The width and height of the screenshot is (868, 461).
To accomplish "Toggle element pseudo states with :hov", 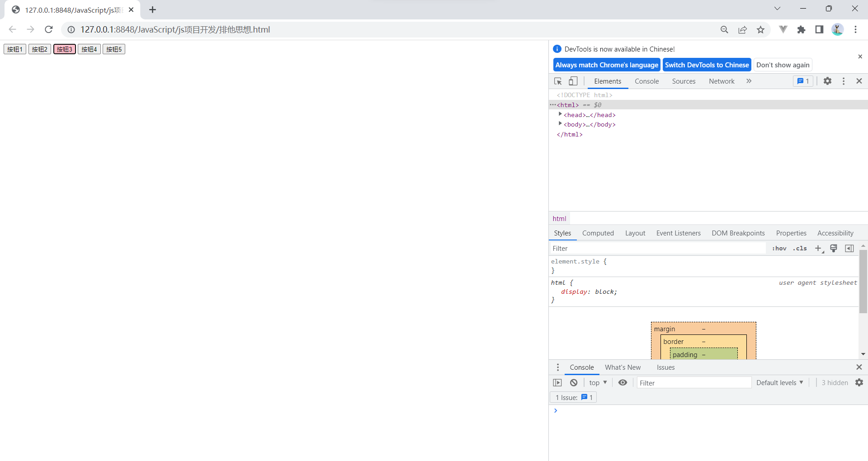I will pyautogui.click(x=779, y=248).
